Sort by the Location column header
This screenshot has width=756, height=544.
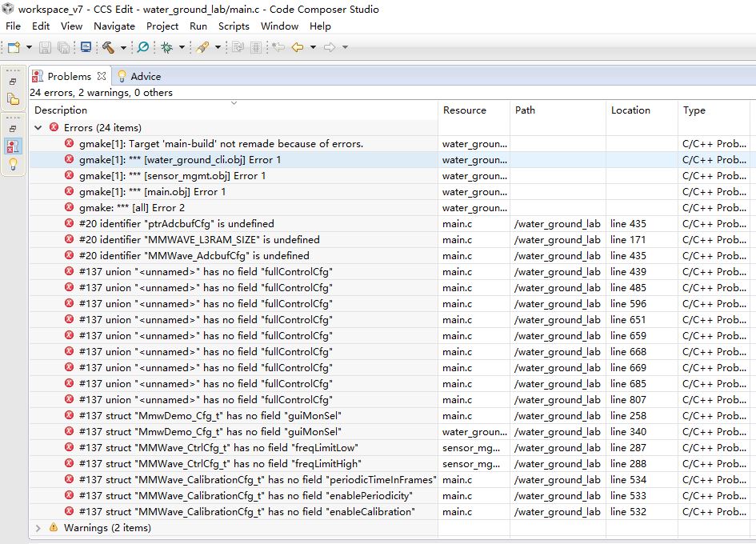[630, 110]
